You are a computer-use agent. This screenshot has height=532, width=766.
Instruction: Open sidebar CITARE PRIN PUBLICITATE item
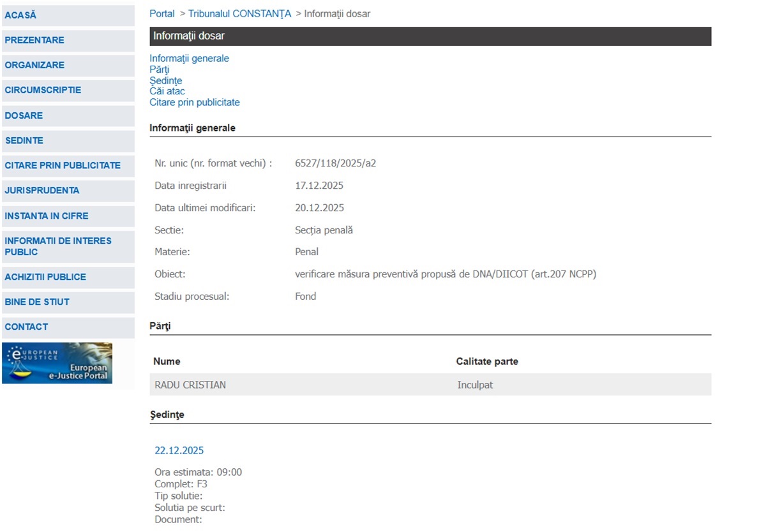tap(63, 165)
